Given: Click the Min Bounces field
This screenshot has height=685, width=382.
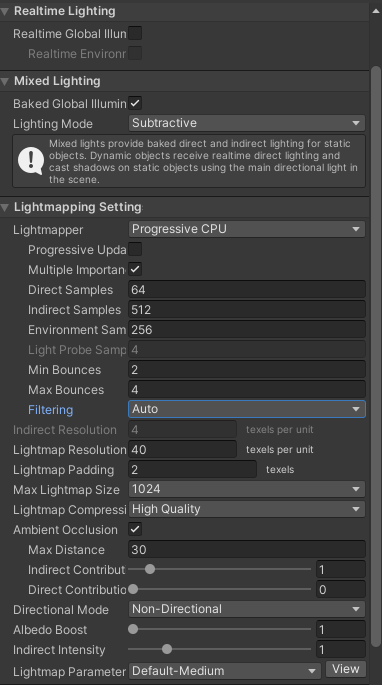Looking at the screenshot, I should pos(247,370).
